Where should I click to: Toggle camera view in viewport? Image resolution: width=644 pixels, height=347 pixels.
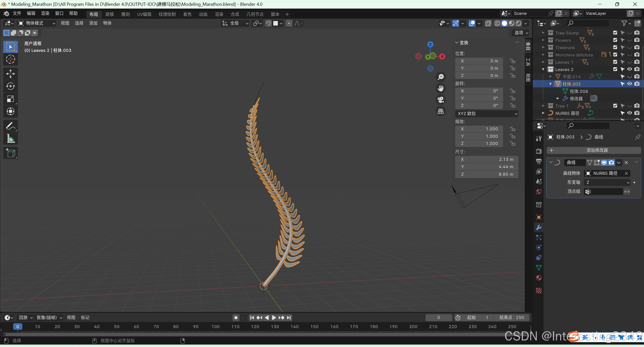tap(440, 100)
